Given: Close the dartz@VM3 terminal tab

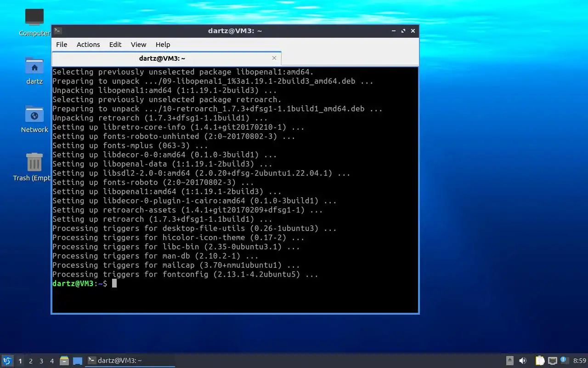Looking at the screenshot, I should coord(274,58).
